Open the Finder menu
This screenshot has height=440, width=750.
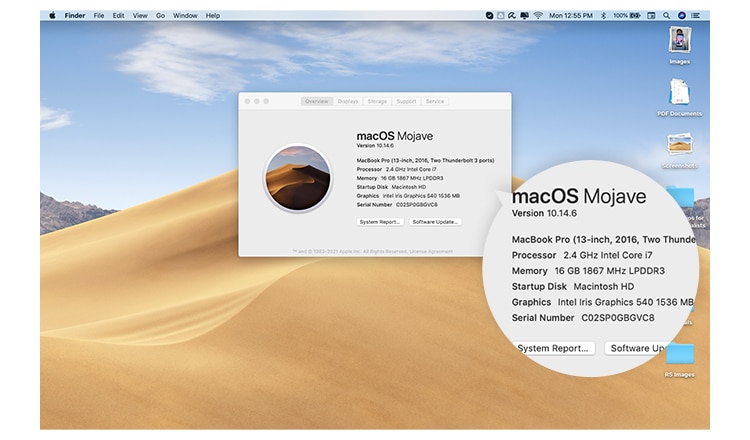pos(75,16)
